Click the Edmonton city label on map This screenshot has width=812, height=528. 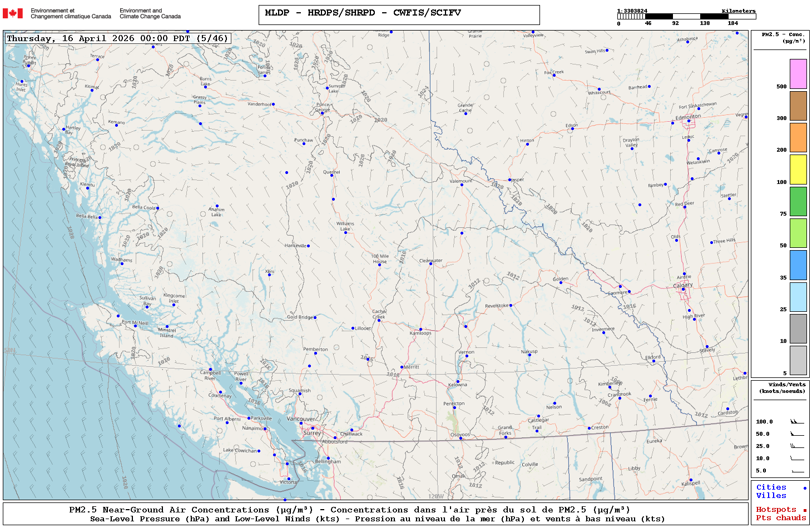[x=688, y=117]
